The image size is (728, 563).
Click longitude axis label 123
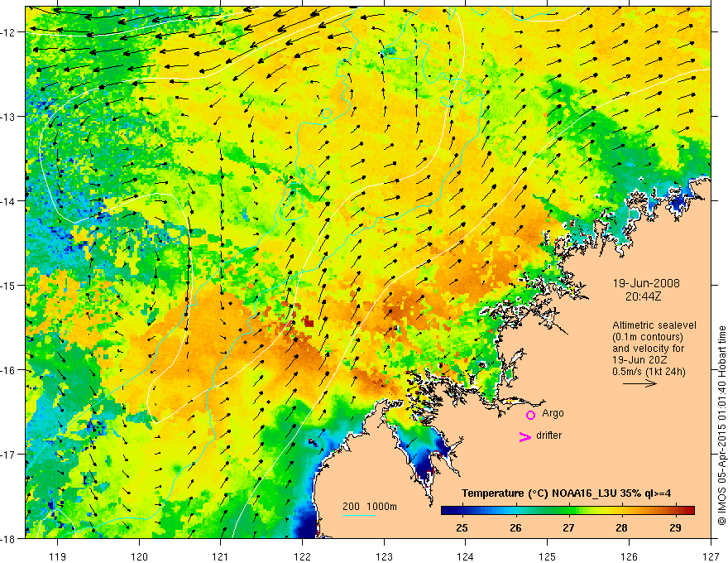point(384,556)
